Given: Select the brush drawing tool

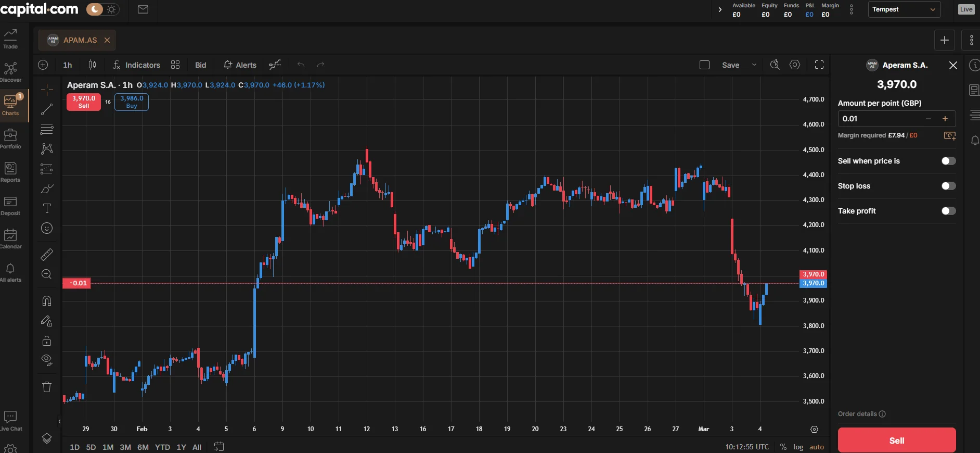Looking at the screenshot, I should (x=47, y=188).
